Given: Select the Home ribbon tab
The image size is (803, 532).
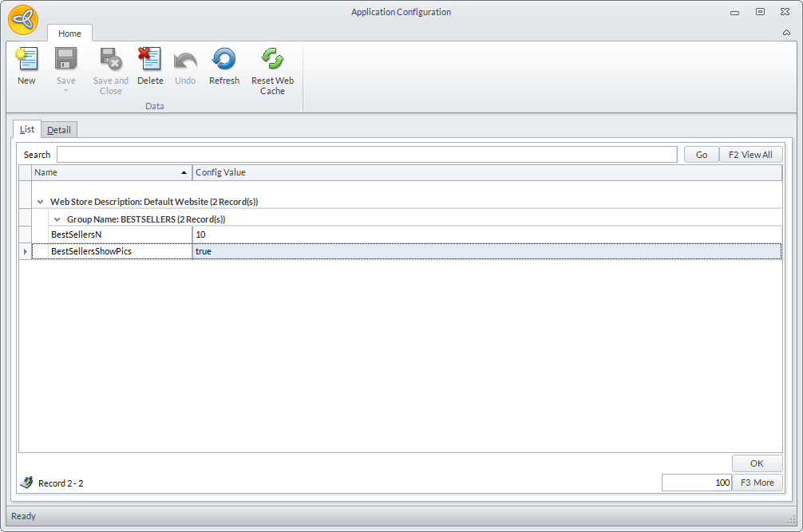Looking at the screenshot, I should (69, 33).
